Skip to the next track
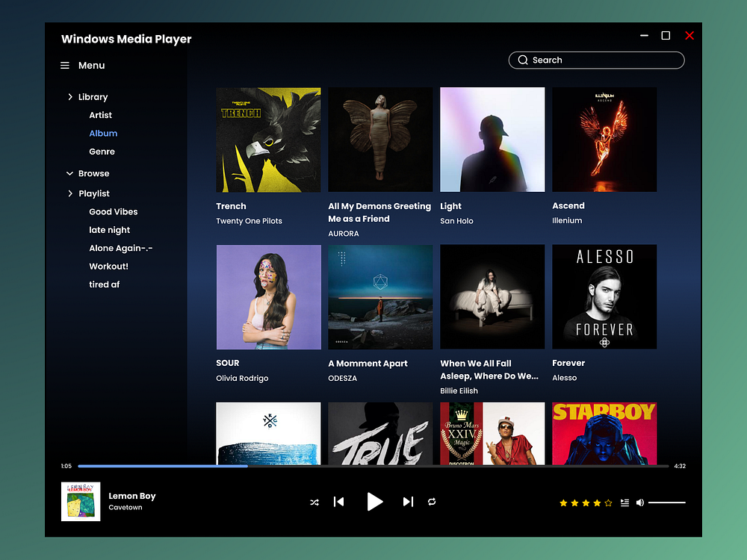Image resolution: width=747 pixels, height=560 pixels. click(x=408, y=502)
